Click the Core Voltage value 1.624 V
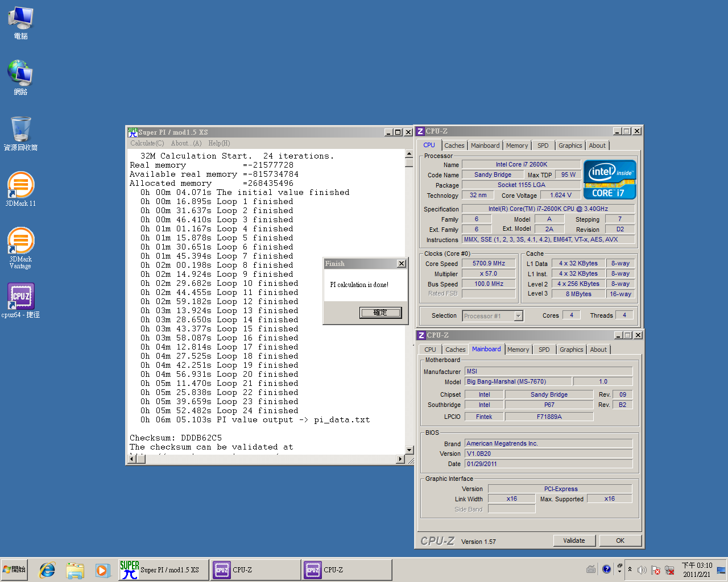The width and height of the screenshot is (728, 582). pyautogui.click(x=561, y=195)
